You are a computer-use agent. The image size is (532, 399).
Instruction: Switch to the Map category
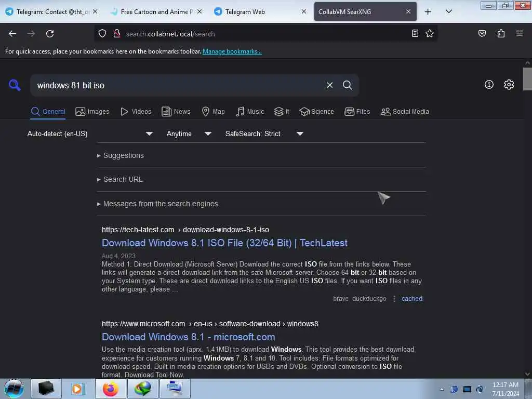click(x=213, y=112)
